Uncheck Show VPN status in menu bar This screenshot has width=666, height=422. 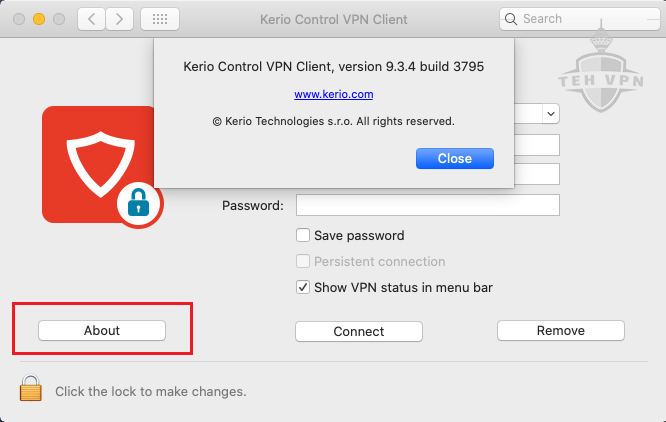click(303, 287)
